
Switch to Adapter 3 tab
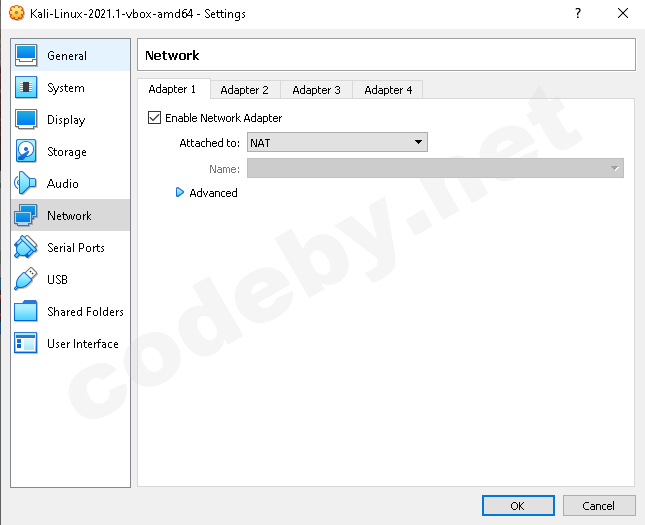coord(316,90)
